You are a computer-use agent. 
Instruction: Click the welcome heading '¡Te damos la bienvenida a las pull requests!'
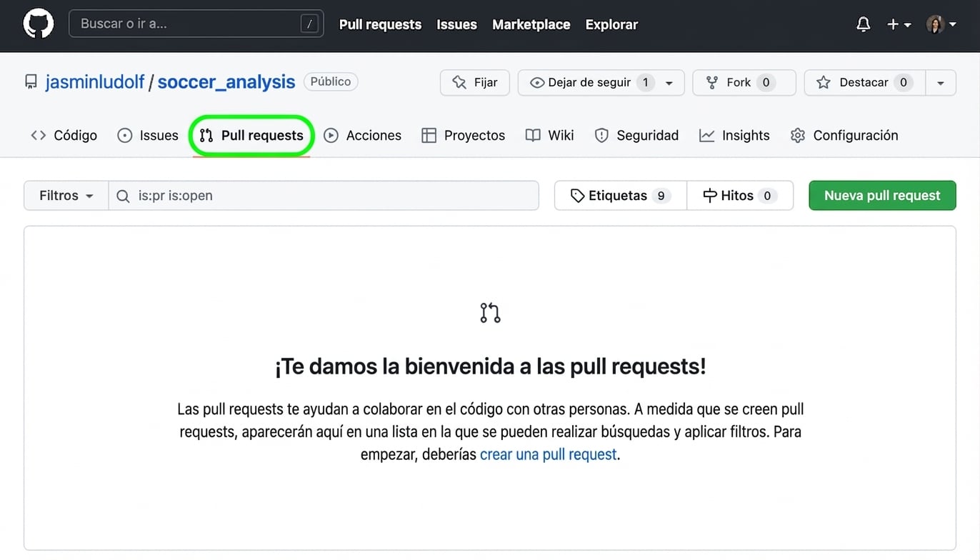[x=490, y=366]
